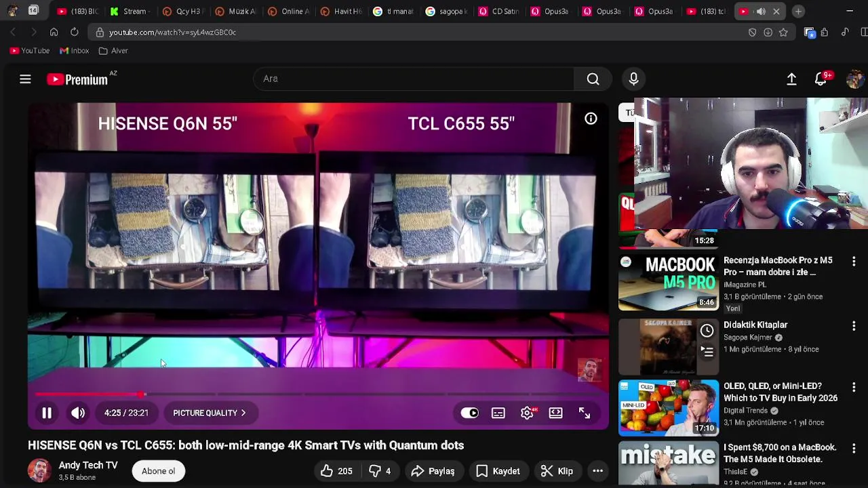
Task: Show video info cards icon
Action: pos(591,119)
